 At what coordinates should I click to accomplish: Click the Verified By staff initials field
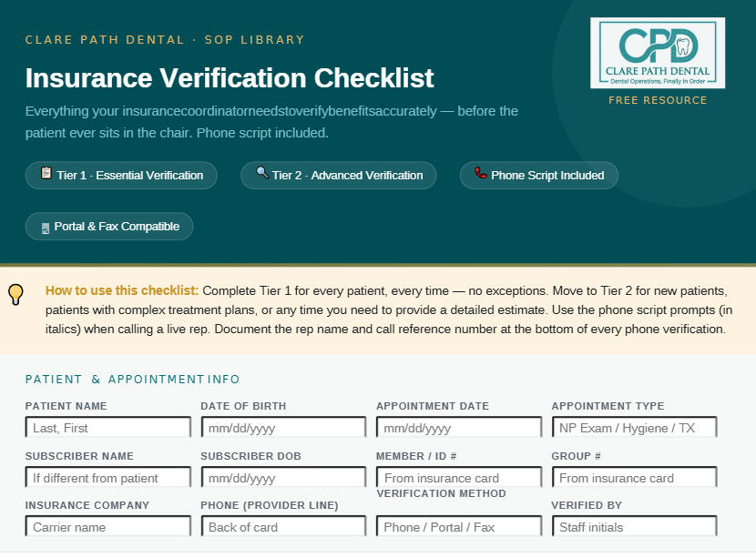coord(635,526)
